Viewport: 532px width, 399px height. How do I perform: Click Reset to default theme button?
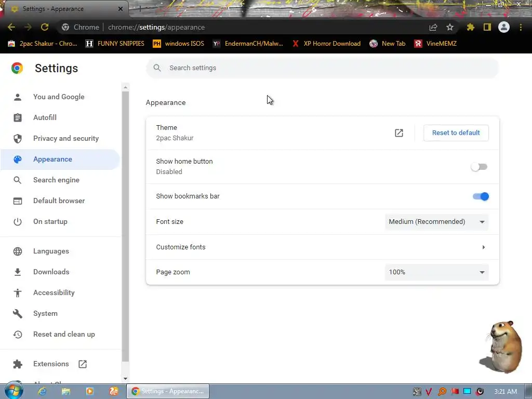tap(456, 132)
